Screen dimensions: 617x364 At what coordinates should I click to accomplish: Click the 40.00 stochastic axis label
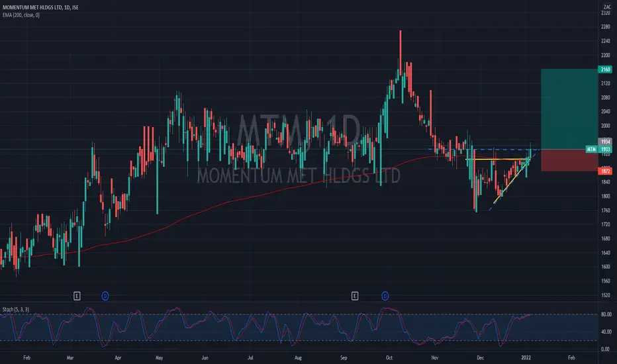tap(605, 332)
